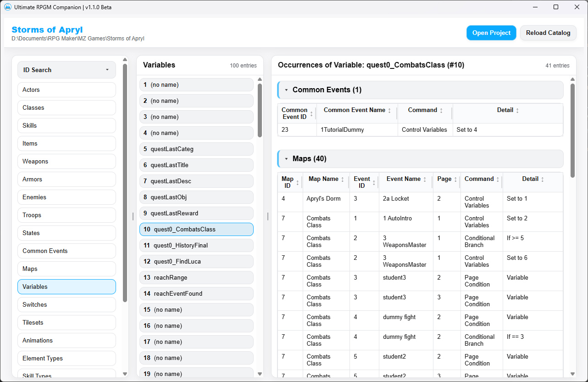Open the ID Search dropdown

(67, 70)
